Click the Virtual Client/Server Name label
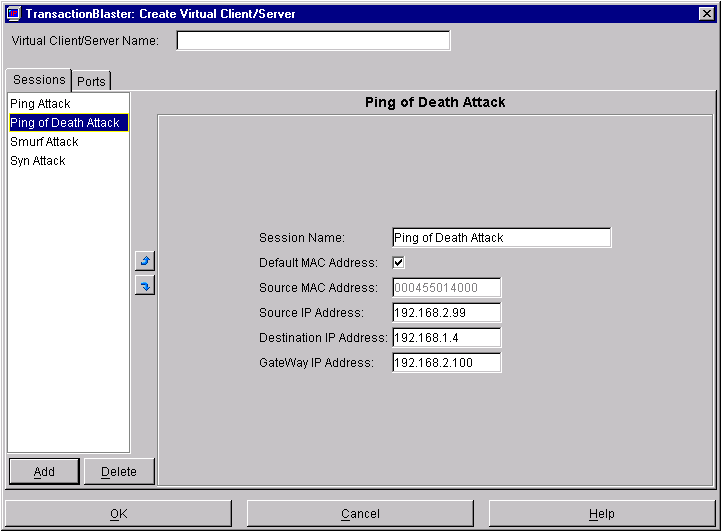Screen dimensions: 722x532 (85, 41)
